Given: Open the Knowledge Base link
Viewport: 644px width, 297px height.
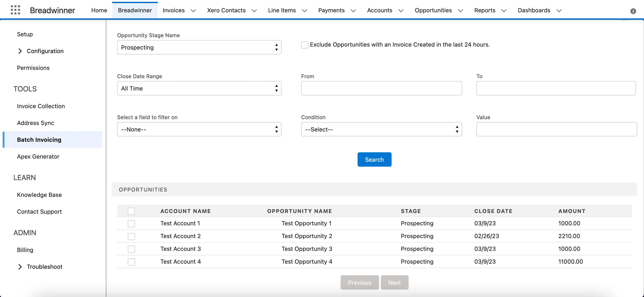Looking at the screenshot, I should (39, 195).
